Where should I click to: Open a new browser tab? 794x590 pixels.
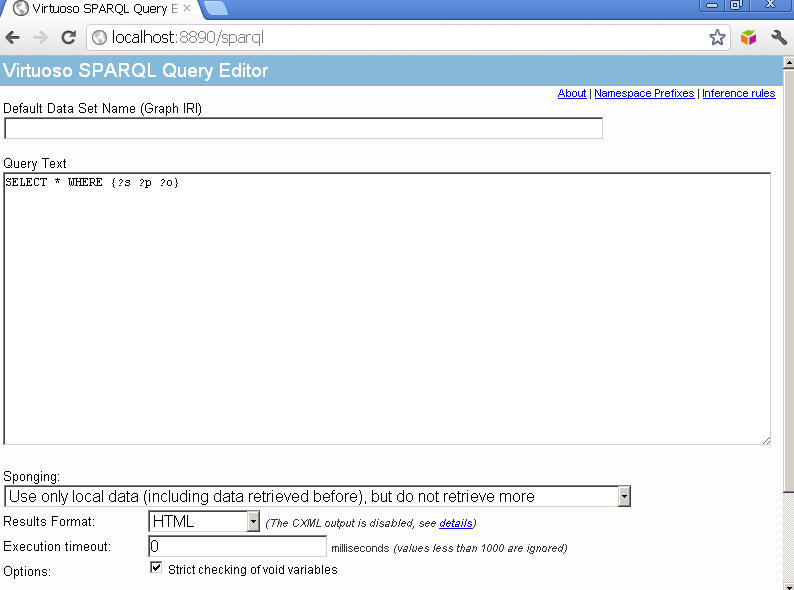(215, 8)
